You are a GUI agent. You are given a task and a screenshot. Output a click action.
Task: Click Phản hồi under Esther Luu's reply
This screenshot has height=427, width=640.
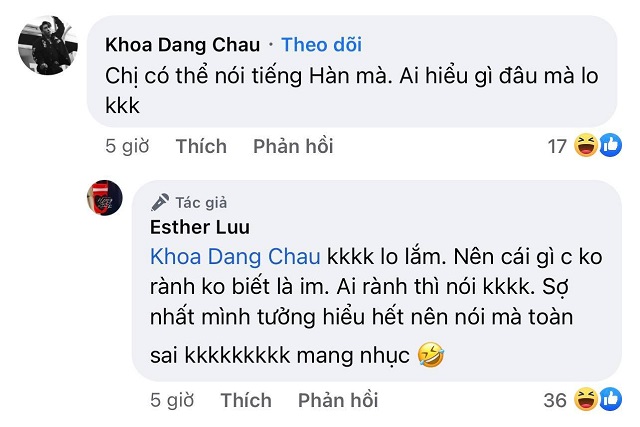tap(338, 401)
